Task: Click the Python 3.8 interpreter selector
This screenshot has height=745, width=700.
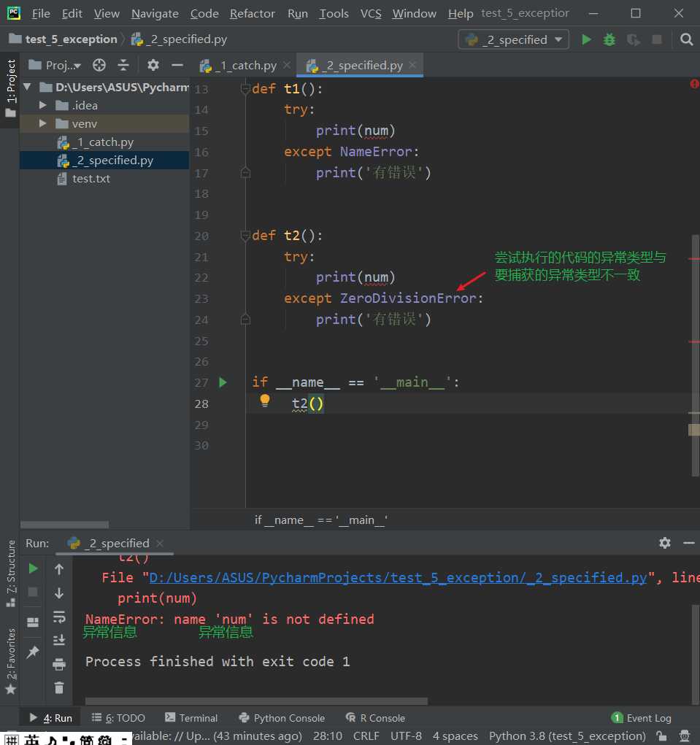Action: (x=567, y=736)
